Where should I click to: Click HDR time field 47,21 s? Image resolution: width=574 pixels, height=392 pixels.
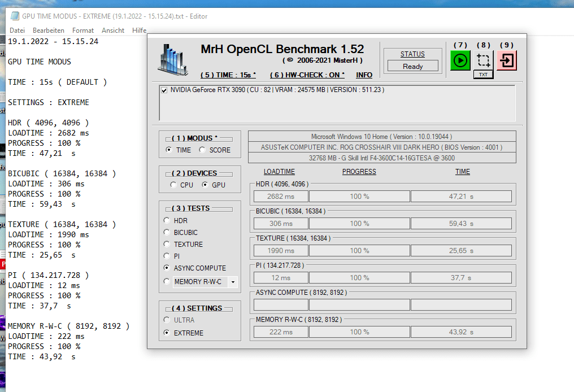[x=461, y=196]
